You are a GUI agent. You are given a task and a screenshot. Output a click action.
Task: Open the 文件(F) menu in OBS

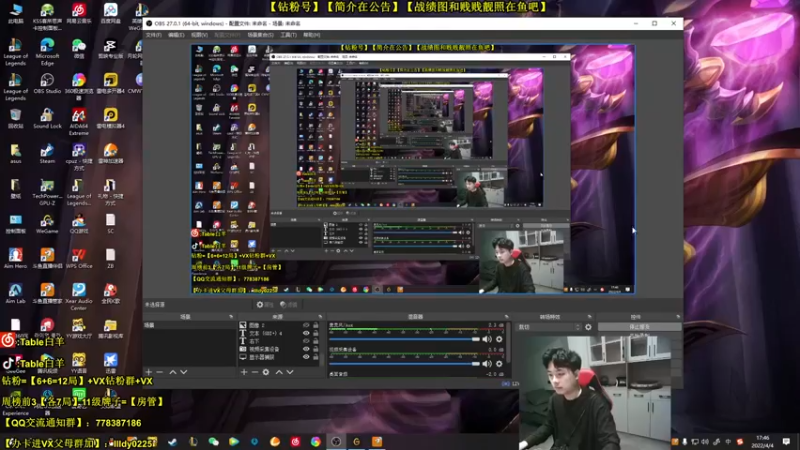click(x=154, y=35)
